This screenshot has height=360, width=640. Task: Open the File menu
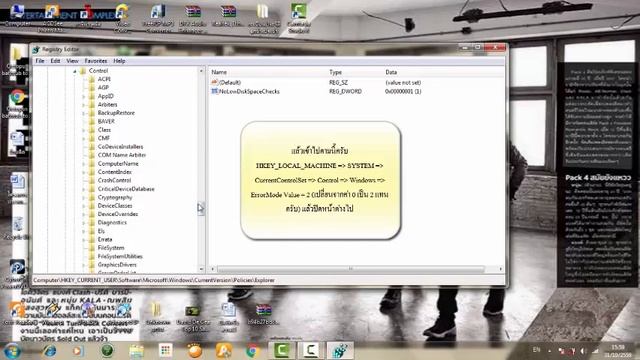coord(40,61)
